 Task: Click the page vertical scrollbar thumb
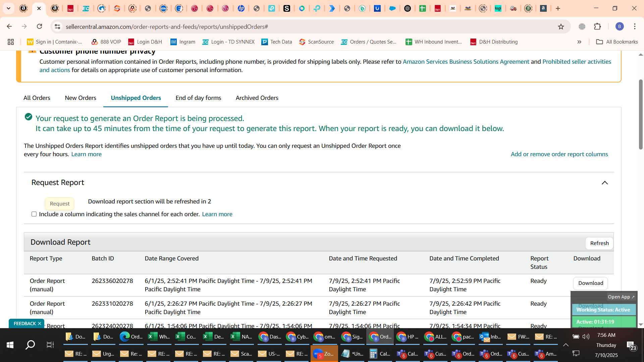coord(641,114)
